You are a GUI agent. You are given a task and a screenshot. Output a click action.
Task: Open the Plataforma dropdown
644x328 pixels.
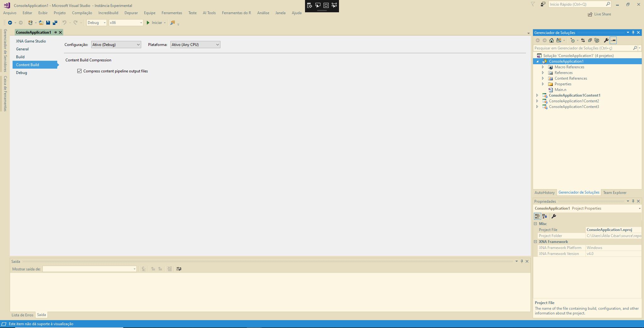pos(217,44)
